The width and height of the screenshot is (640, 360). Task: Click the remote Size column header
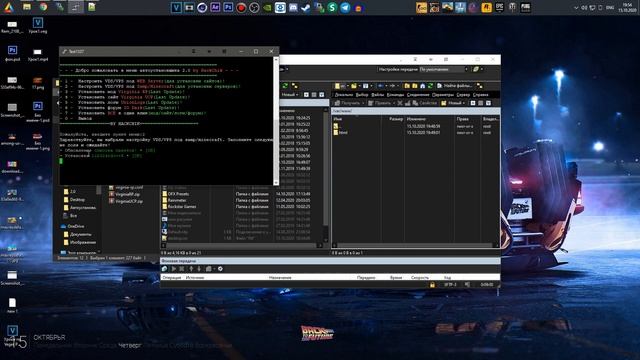(395, 119)
